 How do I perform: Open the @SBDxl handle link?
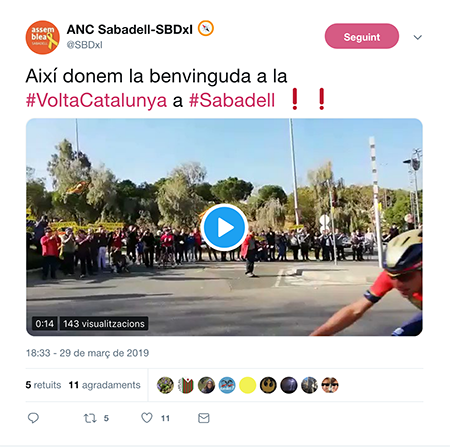coord(85,45)
